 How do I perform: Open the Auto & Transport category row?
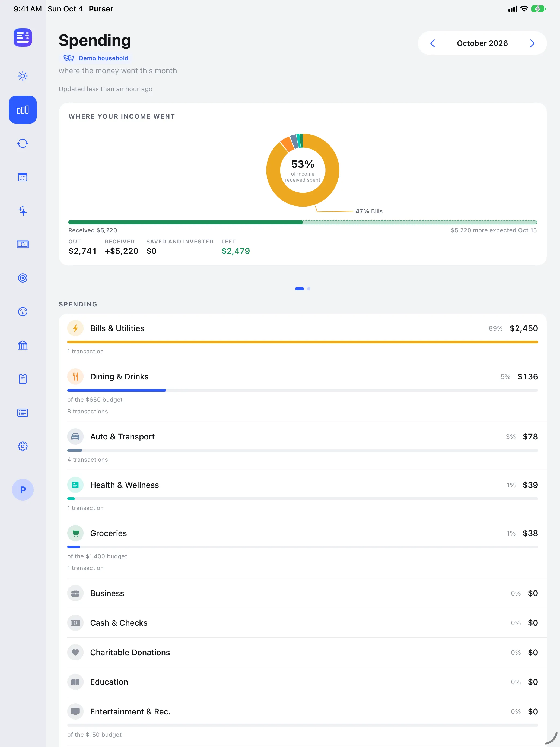303,446
